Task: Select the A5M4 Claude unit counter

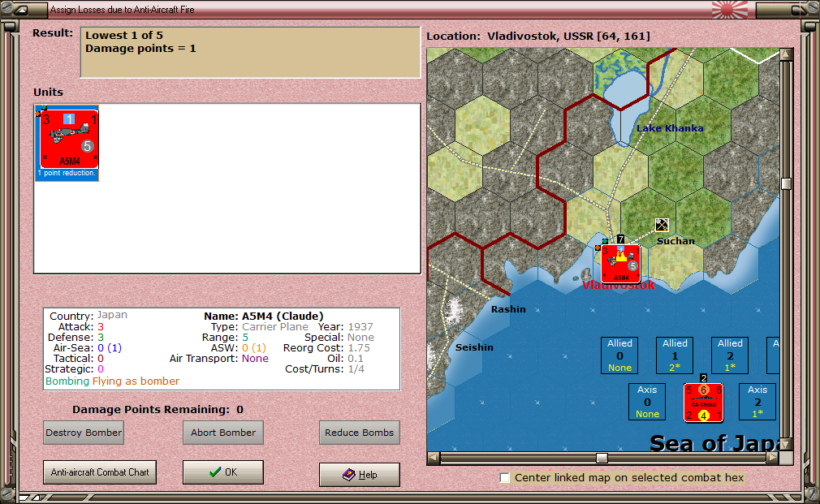Action: click(67, 140)
